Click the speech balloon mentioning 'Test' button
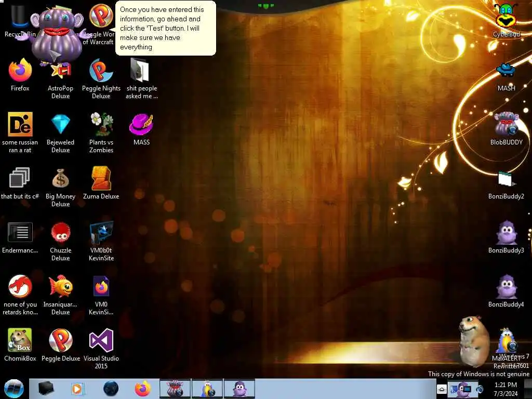The width and height of the screenshot is (532, 399). point(166,28)
